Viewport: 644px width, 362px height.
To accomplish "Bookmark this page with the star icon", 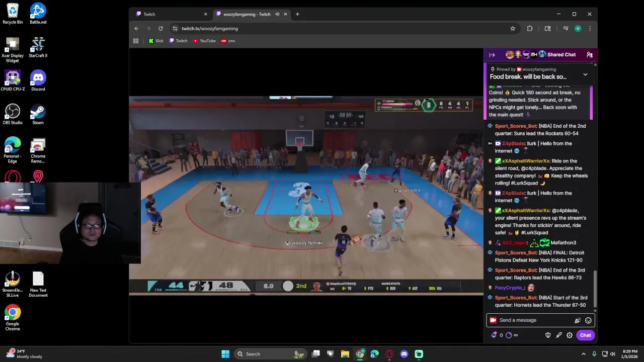I will pyautogui.click(x=513, y=29).
